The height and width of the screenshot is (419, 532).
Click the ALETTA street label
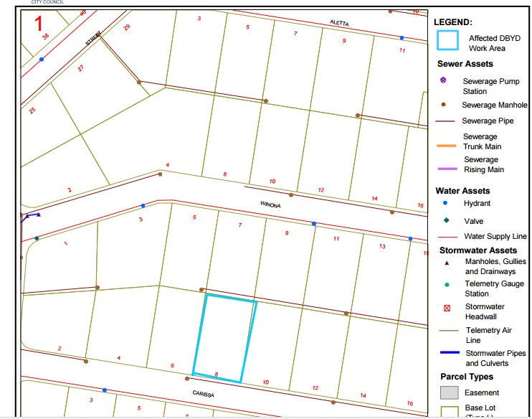[x=339, y=23]
